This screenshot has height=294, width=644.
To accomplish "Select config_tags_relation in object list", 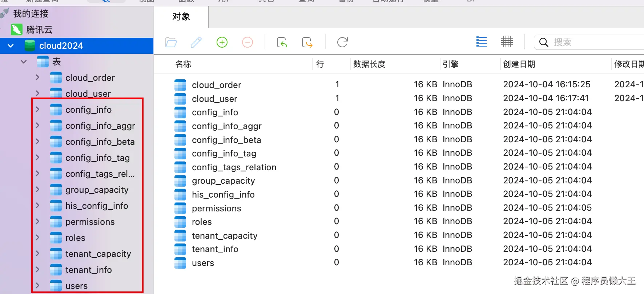I will (x=234, y=167).
